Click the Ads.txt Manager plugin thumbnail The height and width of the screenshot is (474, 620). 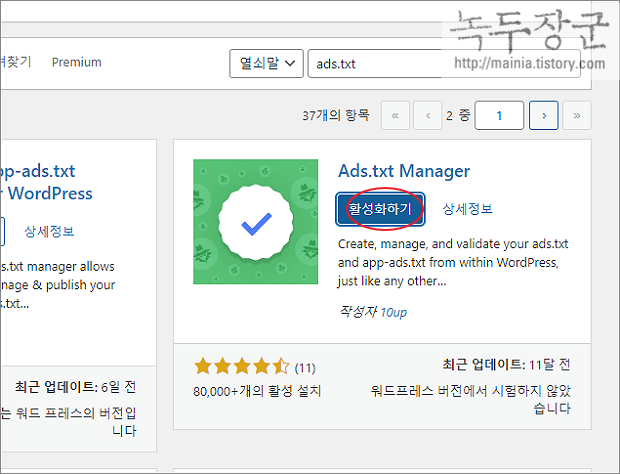[x=255, y=221]
